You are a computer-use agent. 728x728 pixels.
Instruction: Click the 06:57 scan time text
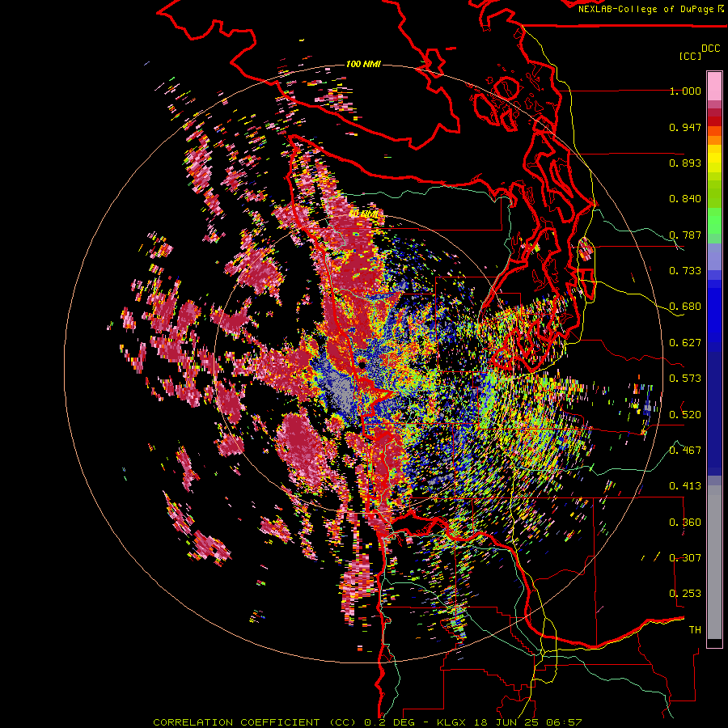(x=565, y=722)
